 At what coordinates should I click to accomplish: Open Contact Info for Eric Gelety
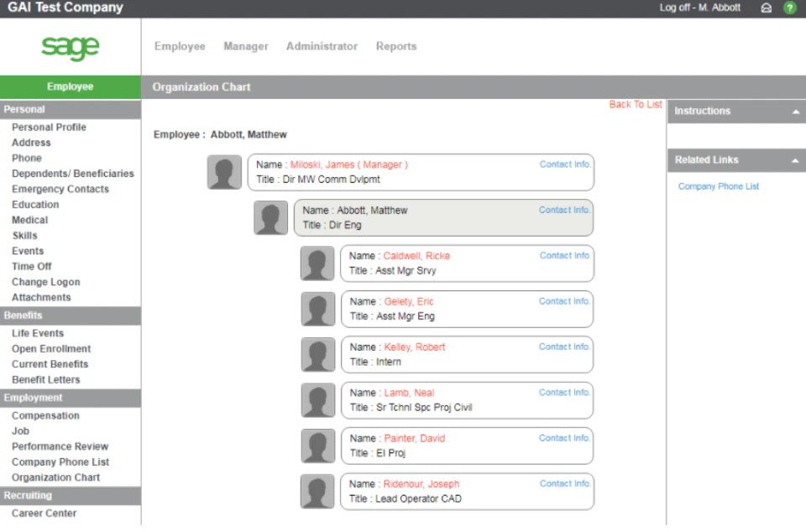click(x=563, y=300)
